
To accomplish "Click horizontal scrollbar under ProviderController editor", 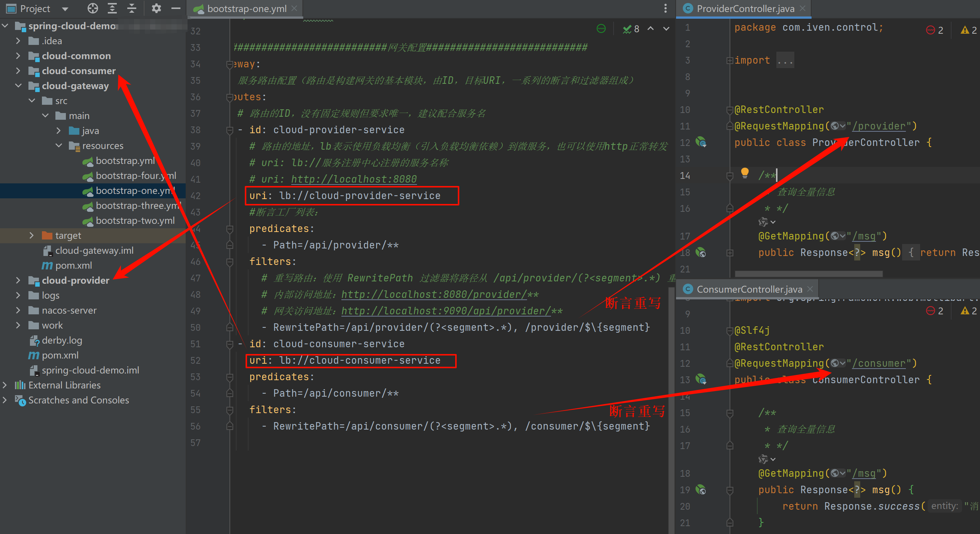I will pos(809,274).
